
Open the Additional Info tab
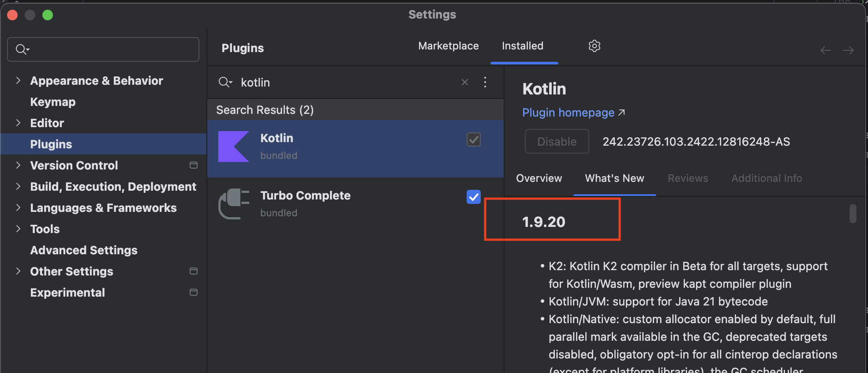[767, 178]
